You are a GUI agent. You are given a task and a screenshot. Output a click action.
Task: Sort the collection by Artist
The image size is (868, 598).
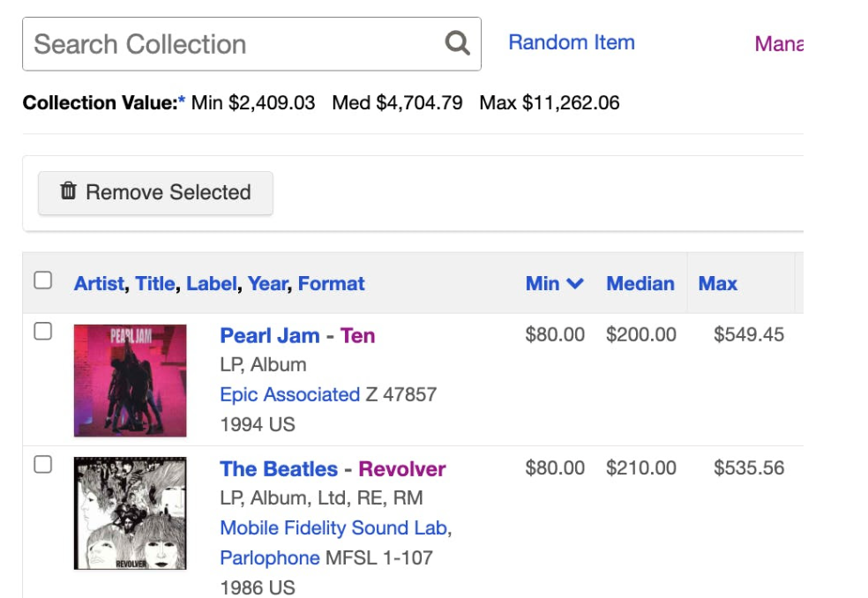[97, 283]
